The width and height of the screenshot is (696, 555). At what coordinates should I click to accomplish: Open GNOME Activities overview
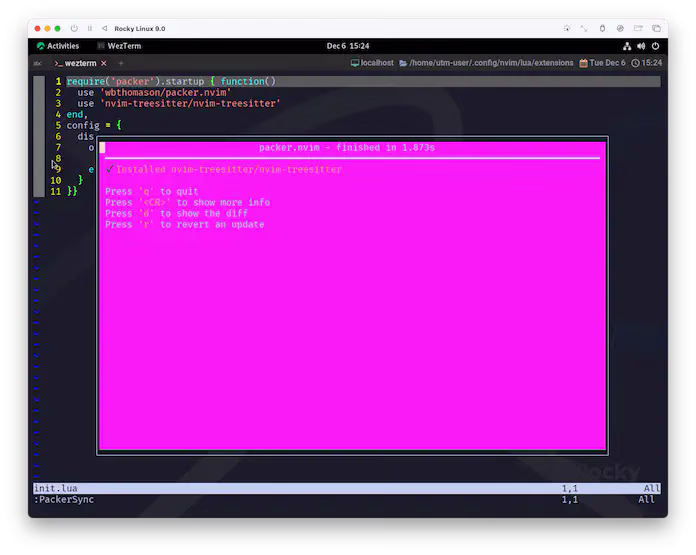click(58, 46)
